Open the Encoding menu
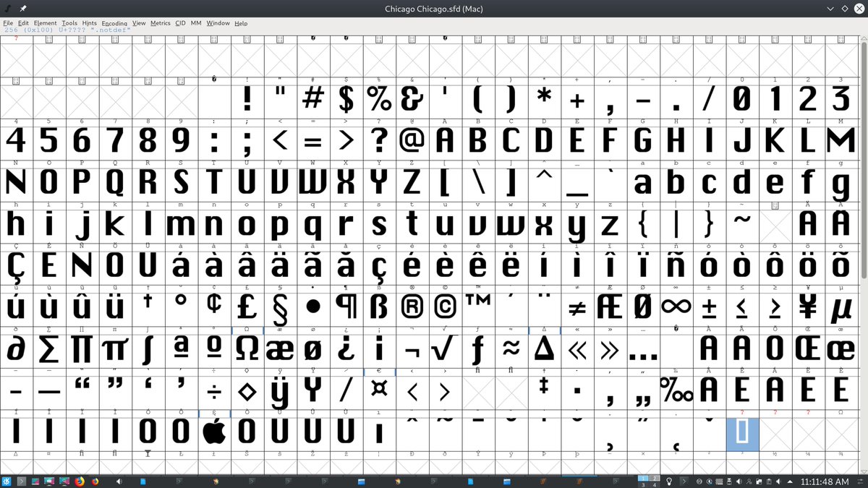The height and width of the screenshot is (488, 868). click(x=114, y=23)
